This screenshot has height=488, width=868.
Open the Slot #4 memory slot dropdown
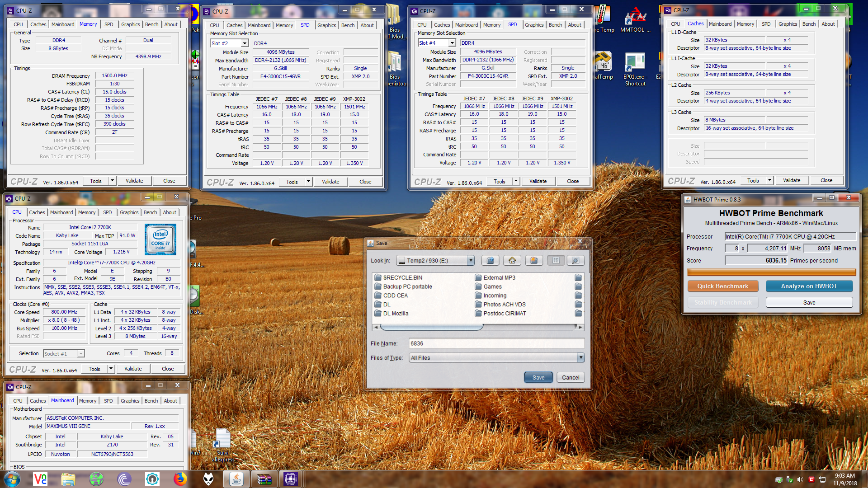coord(452,43)
